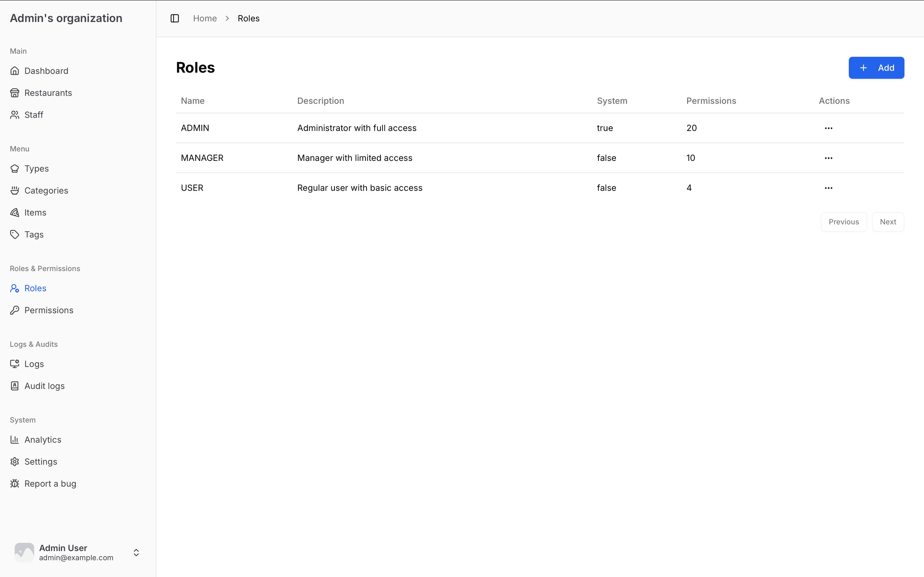Click the Add role button
Viewport: 924px width, 577px height.
coord(876,68)
